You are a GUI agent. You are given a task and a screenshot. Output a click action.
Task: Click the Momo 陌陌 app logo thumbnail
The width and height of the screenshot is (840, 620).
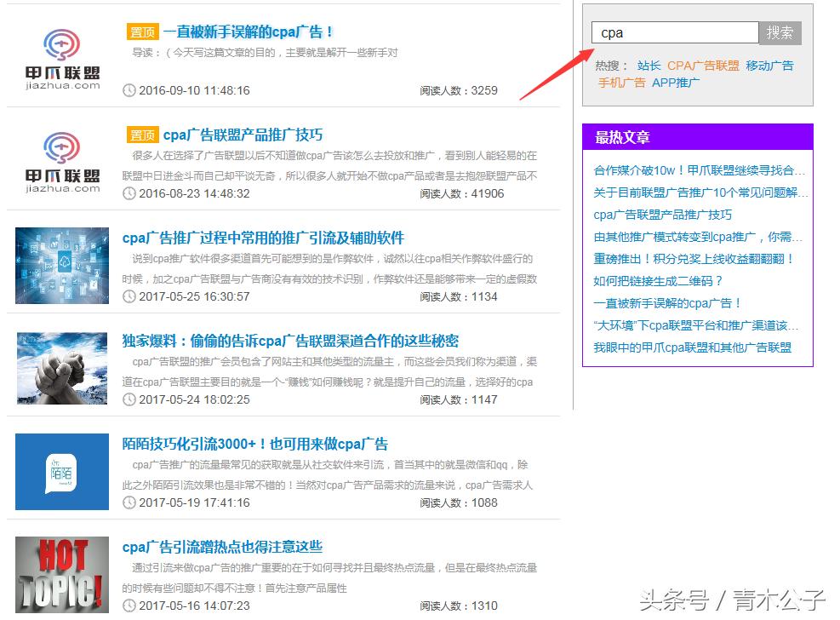click(60, 471)
